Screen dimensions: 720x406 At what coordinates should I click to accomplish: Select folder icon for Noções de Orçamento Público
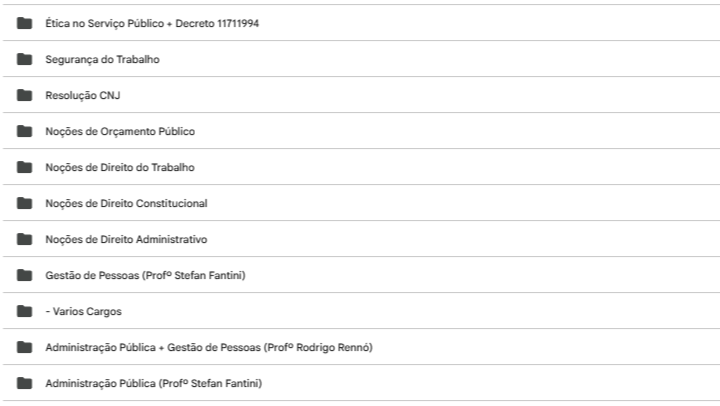tap(24, 131)
